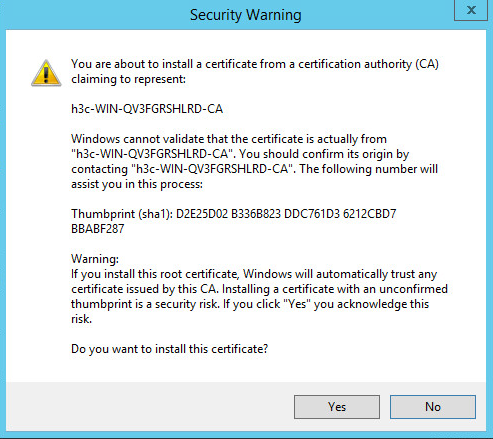Click the Thumbprint (sha1) label
493x439 pixels.
[122, 214]
